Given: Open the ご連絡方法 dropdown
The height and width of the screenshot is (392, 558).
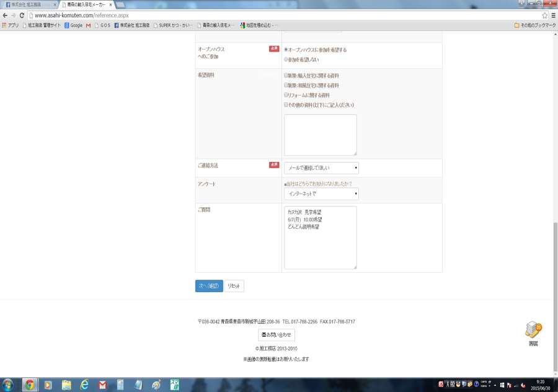Looking at the screenshot, I should tap(321, 168).
